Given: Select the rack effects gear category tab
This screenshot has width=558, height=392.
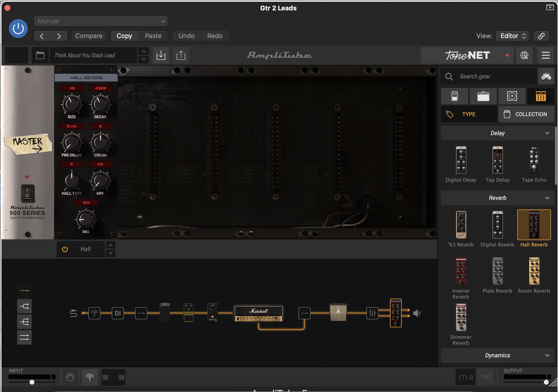Looking at the screenshot, I should (x=541, y=96).
